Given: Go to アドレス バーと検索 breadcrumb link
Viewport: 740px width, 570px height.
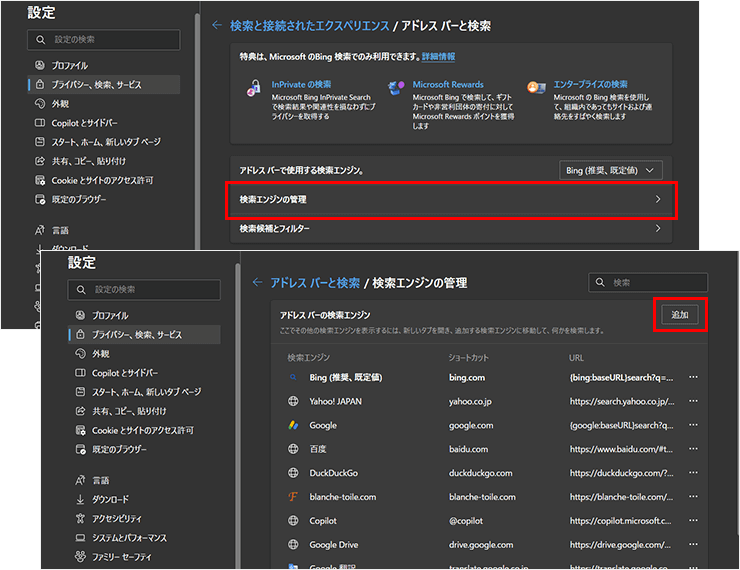Looking at the screenshot, I should pyautogui.click(x=315, y=283).
